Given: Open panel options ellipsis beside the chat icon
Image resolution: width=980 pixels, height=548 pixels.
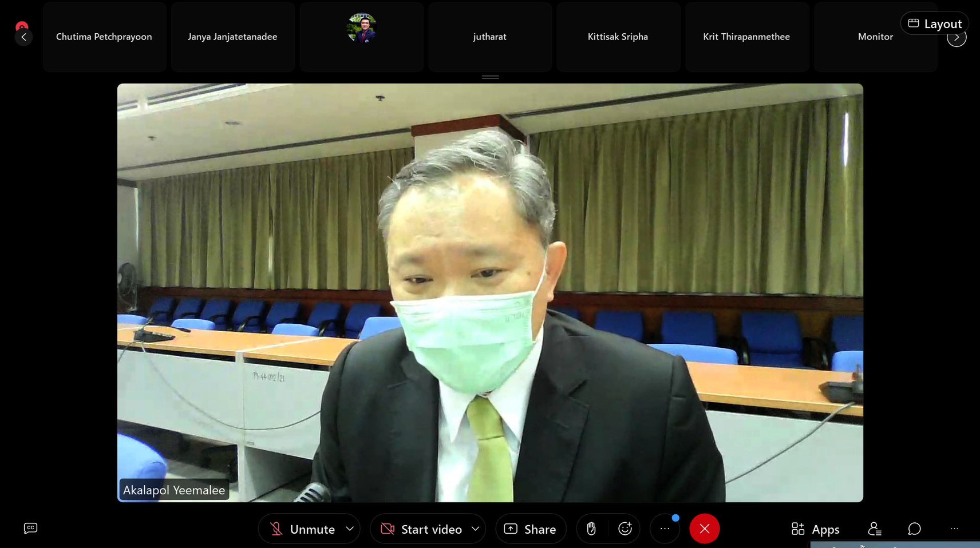Looking at the screenshot, I should [954, 529].
